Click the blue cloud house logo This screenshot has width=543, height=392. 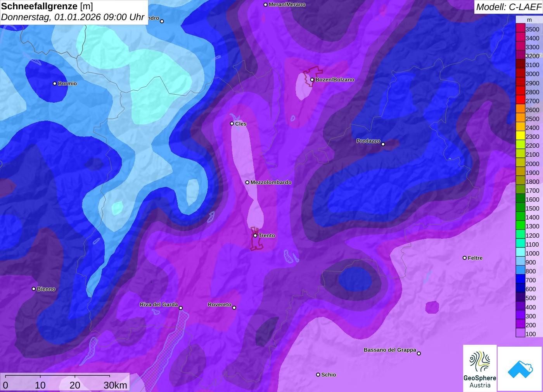[x=520, y=369]
